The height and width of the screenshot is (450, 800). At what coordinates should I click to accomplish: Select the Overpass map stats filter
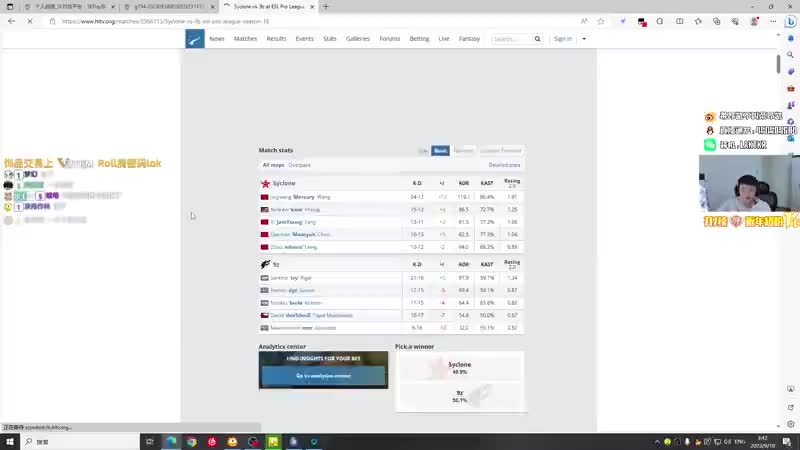tap(300, 165)
